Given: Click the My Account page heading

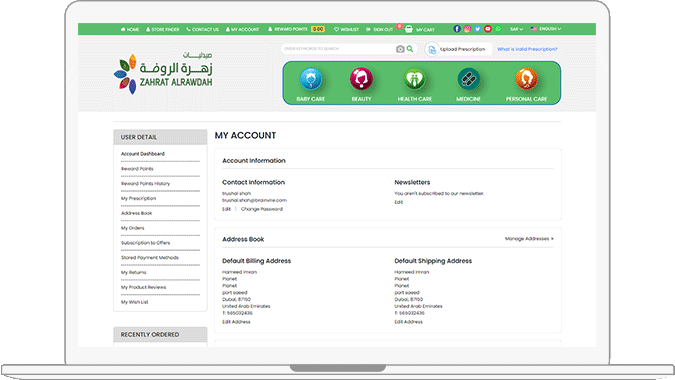Looking at the screenshot, I should click(x=245, y=136).
